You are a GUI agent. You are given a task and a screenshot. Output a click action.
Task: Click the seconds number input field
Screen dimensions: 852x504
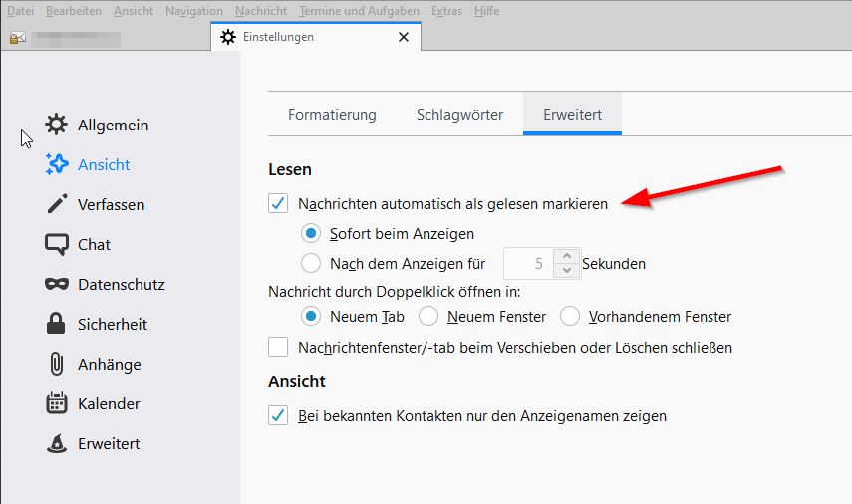[x=529, y=263]
